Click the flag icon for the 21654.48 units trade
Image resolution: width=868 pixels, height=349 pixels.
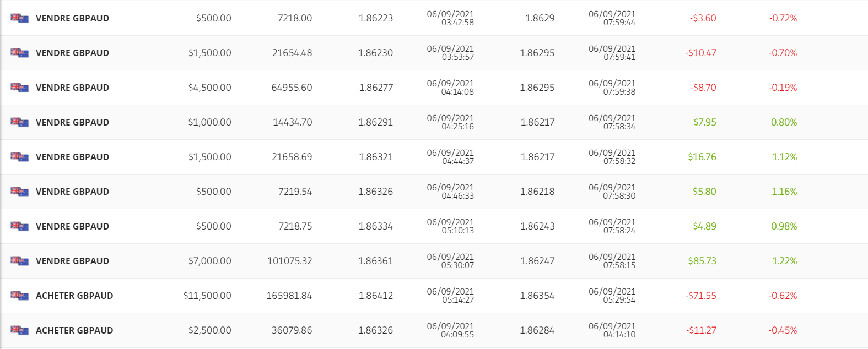click(19, 53)
